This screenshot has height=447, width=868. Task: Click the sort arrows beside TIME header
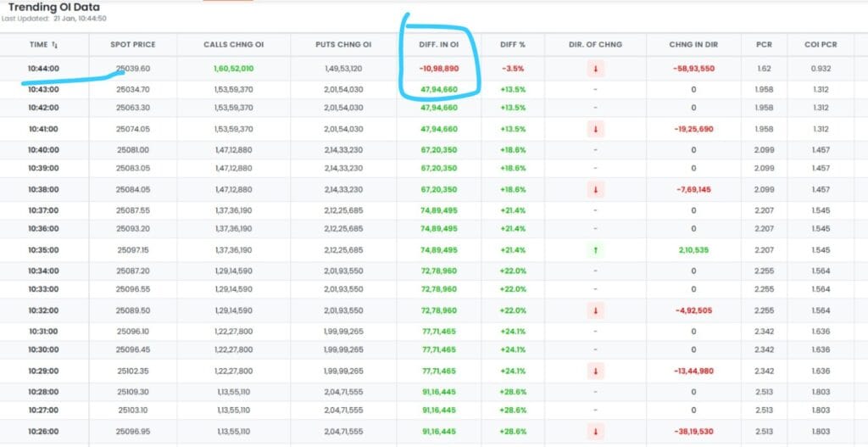[x=56, y=44]
